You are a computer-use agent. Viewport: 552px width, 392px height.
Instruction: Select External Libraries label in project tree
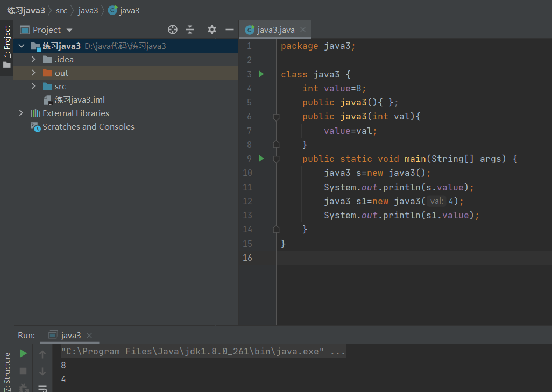click(x=76, y=113)
